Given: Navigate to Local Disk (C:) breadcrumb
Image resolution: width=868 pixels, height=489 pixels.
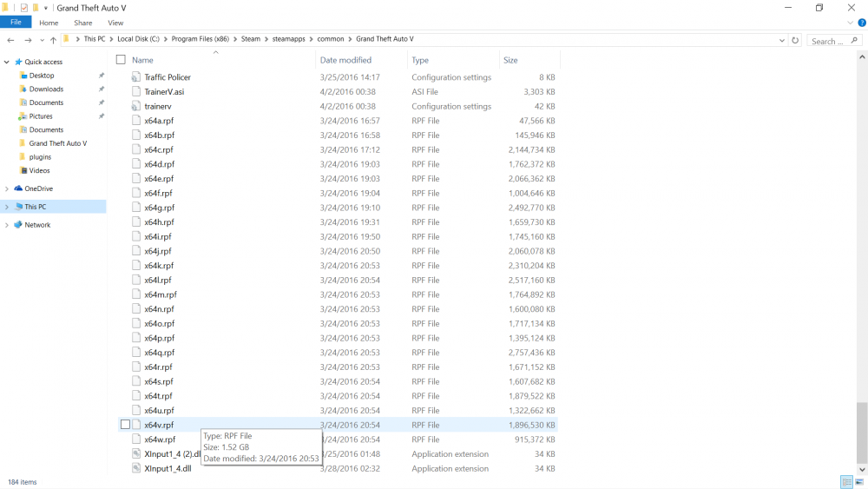Looking at the screenshot, I should [138, 39].
